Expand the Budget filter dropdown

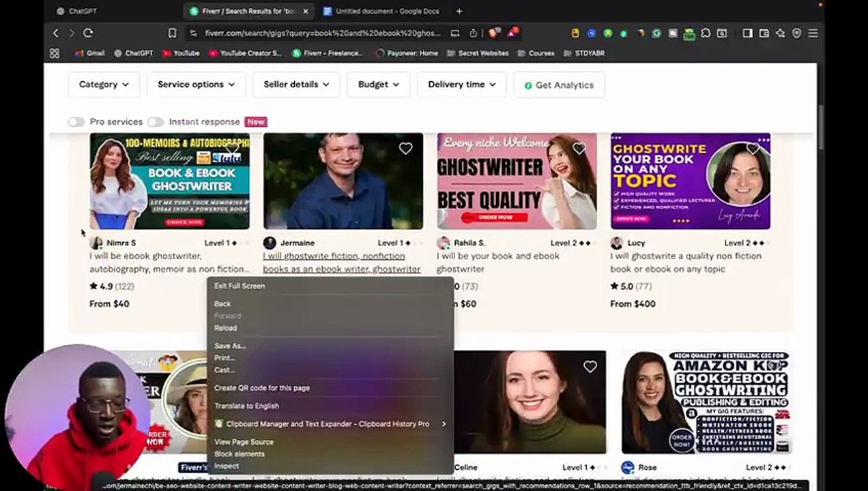pos(378,85)
